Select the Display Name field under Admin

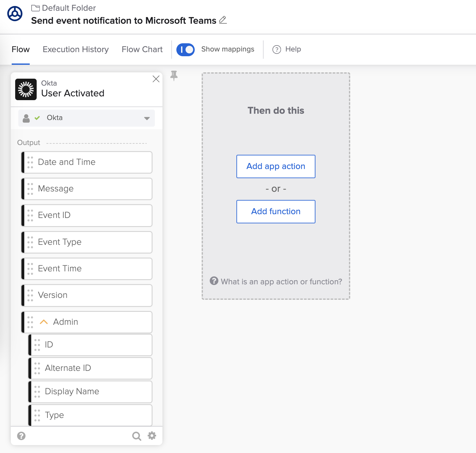[x=90, y=392]
